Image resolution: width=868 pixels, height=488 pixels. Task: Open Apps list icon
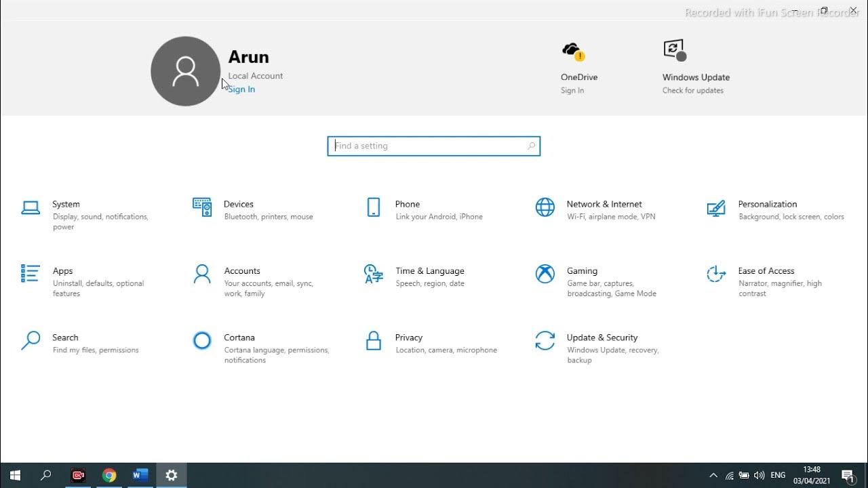31,274
